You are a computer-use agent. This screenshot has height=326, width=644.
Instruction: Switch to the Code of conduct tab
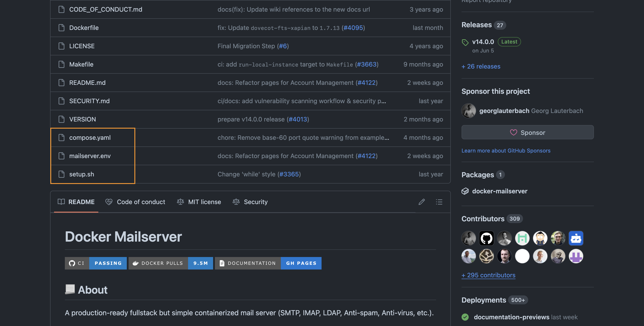(141, 202)
